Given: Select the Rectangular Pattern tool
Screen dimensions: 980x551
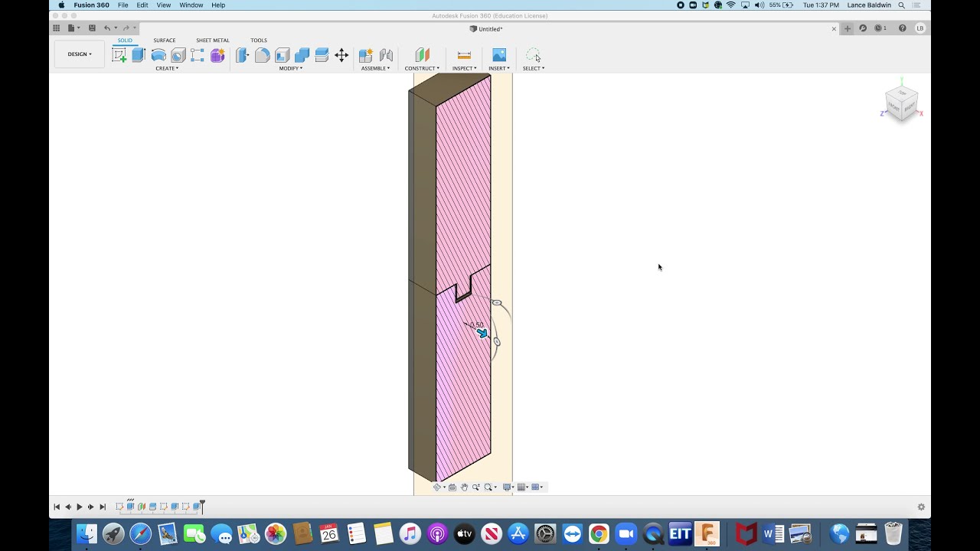Looking at the screenshot, I should 198,55.
